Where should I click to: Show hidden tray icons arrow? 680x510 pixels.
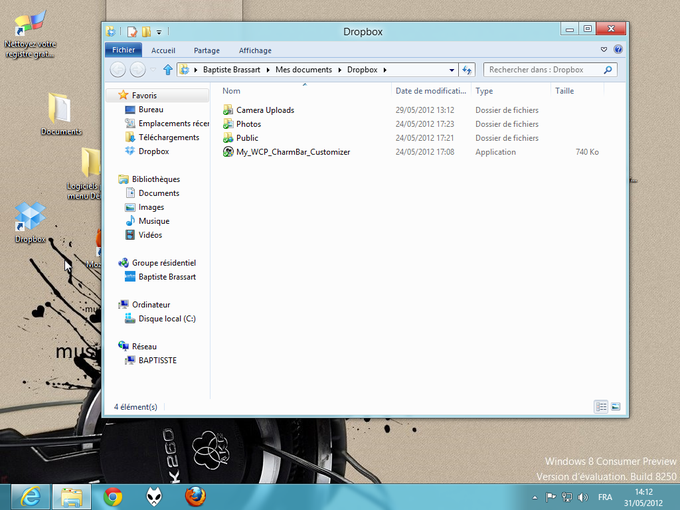pyautogui.click(x=535, y=497)
